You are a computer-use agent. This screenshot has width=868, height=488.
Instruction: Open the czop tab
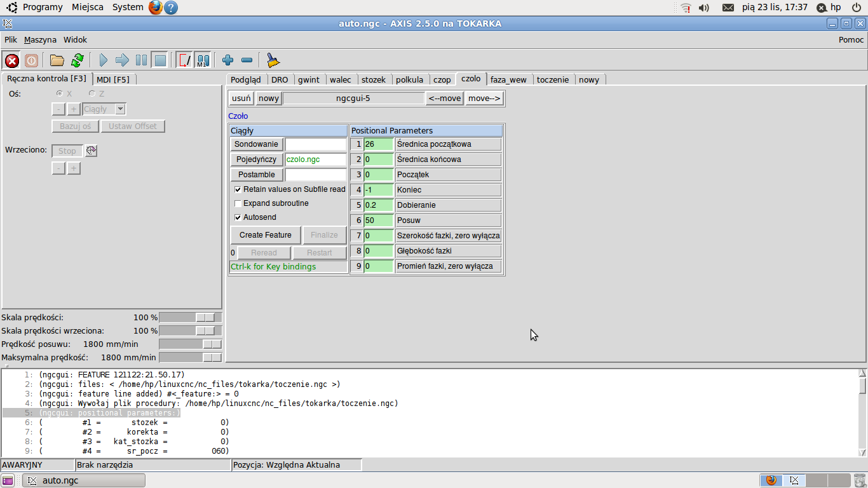(x=442, y=79)
